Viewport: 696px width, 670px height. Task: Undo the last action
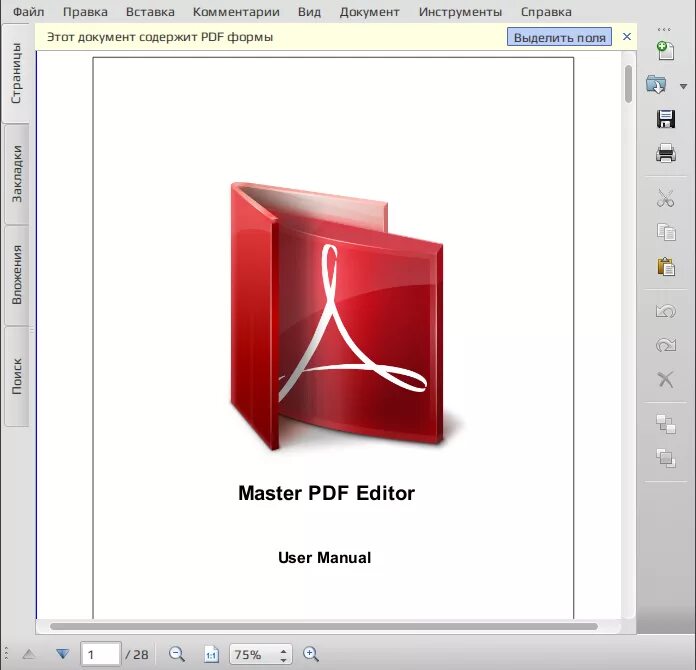click(665, 311)
